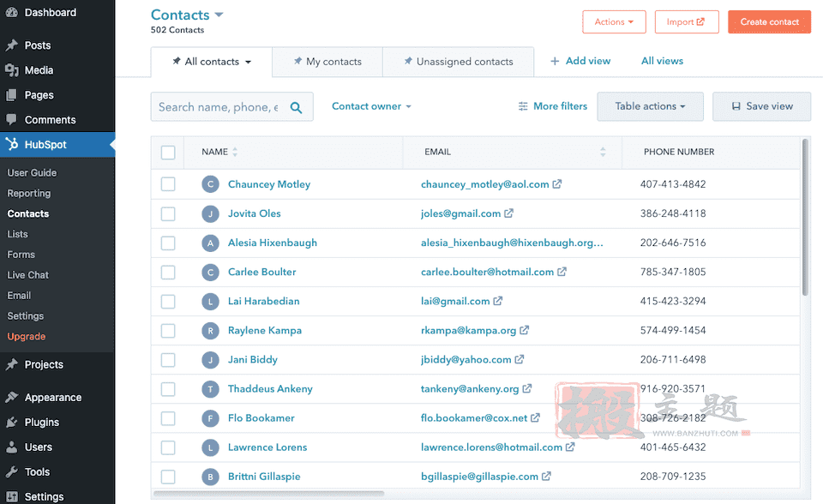The width and height of the screenshot is (823, 504).
Task: Check the Raylene Kampa row checkbox
Action: [x=168, y=331]
